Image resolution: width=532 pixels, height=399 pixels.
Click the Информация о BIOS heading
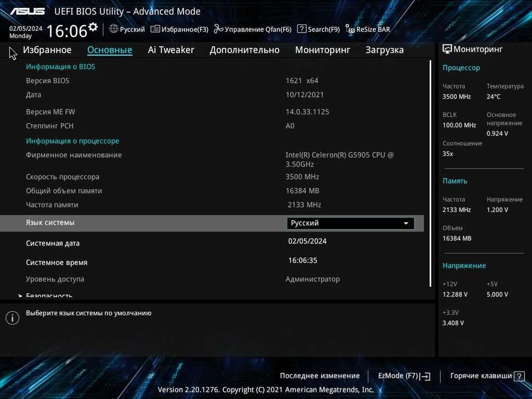60,67
